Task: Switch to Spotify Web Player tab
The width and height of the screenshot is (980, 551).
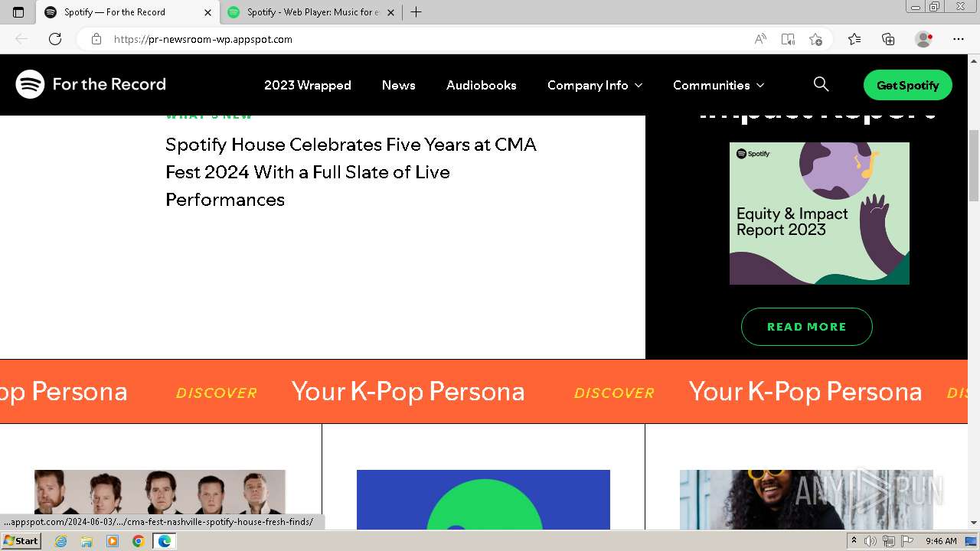Action: tap(312, 12)
